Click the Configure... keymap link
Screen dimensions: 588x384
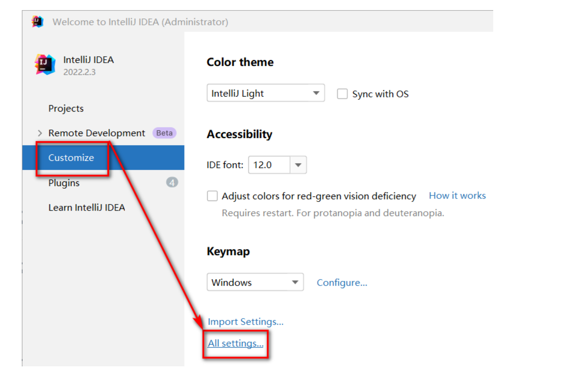(x=342, y=283)
